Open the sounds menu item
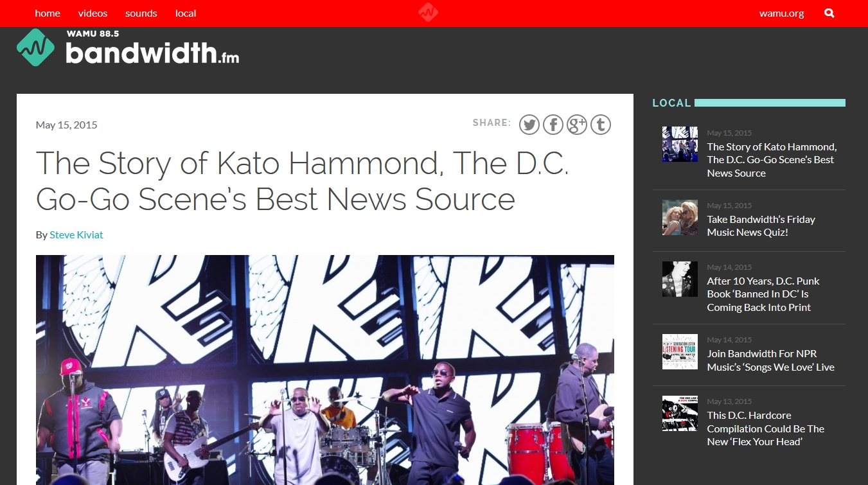The width and height of the screenshot is (868, 485). tap(141, 13)
